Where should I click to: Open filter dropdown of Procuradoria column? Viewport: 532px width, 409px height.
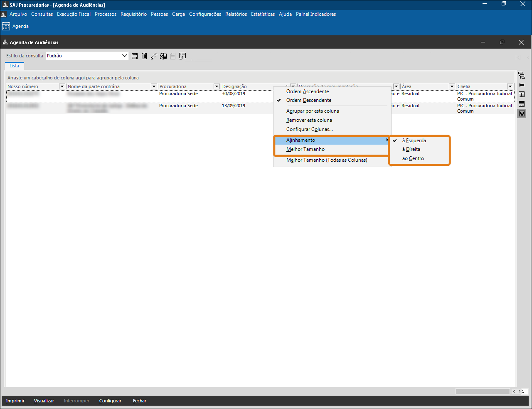(x=217, y=86)
